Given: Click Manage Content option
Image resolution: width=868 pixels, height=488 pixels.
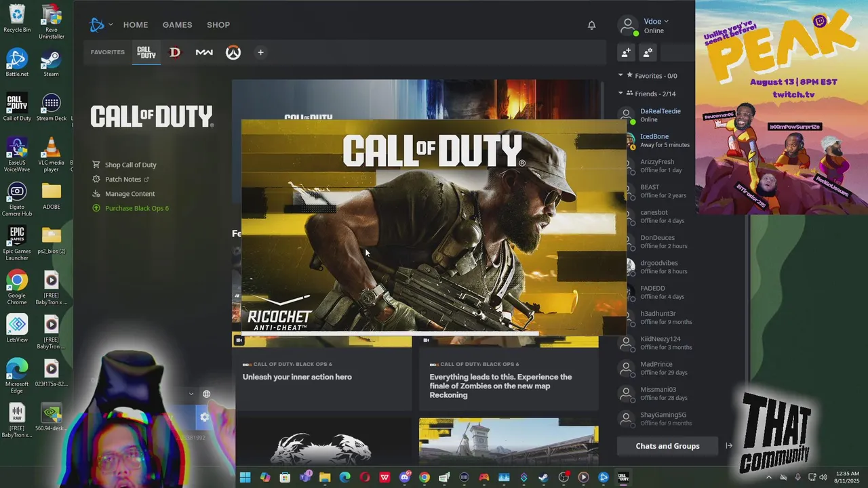Looking at the screenshot, I should [123, 194].
